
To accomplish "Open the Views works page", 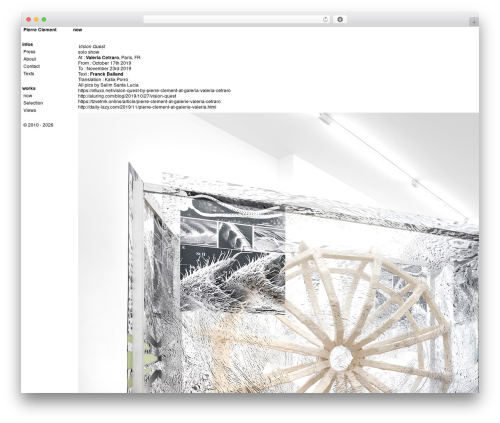I will (30, 110).
